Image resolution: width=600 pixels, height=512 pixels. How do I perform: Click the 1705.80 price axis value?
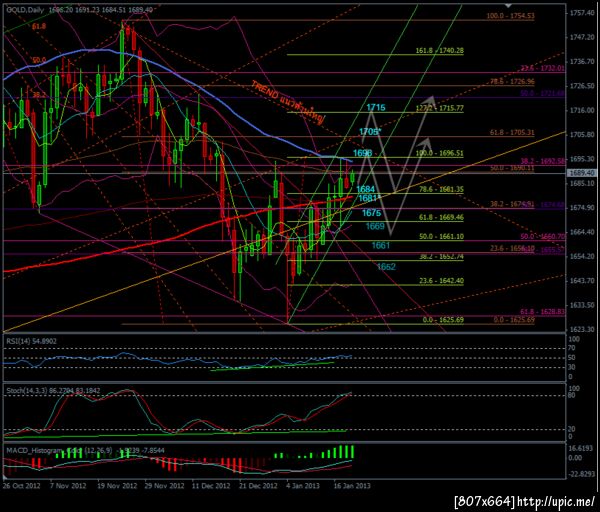(x=582, y=135)
